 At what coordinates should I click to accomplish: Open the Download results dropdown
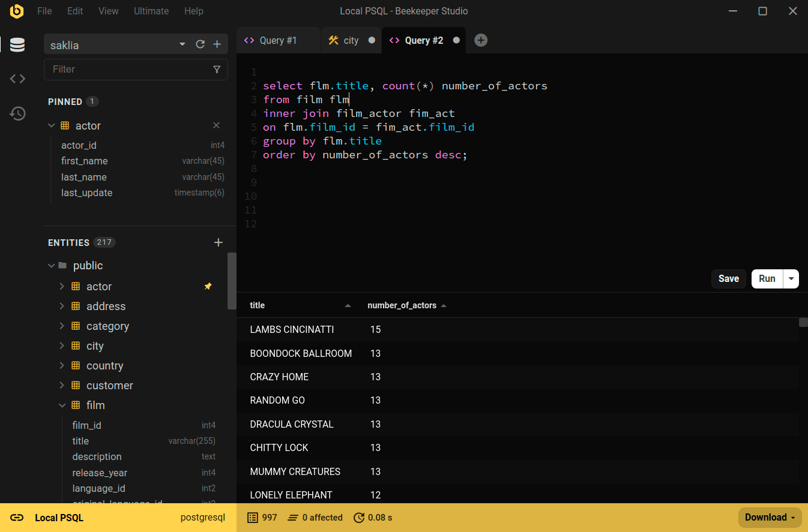[769, 517]
